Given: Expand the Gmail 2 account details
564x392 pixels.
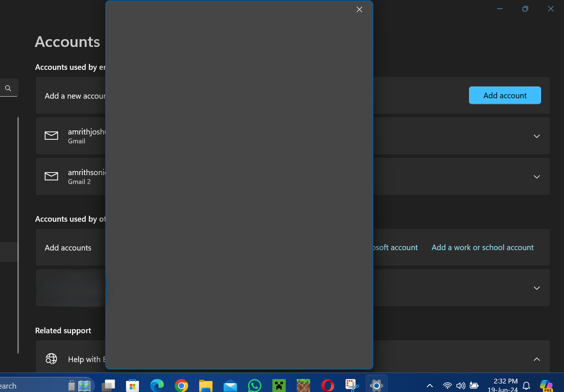Looking at the screenshot, I should (x=536, y=177).
